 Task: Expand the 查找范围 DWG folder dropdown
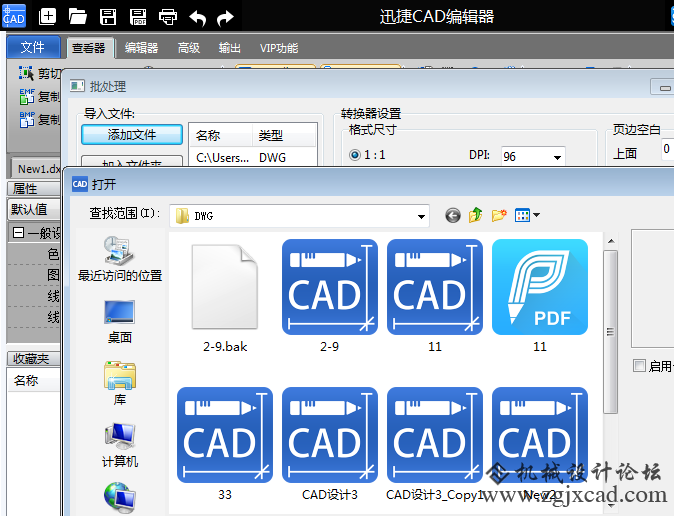tap(422, 216)
